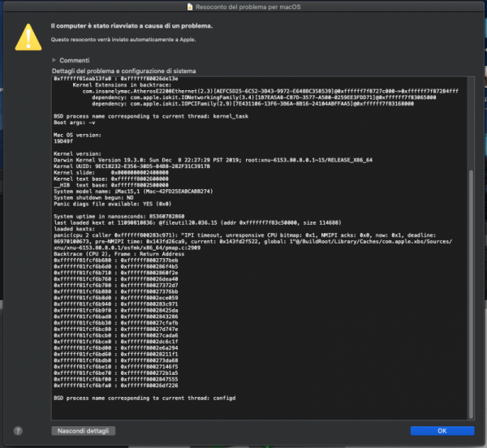
Task: Click the 'configd' process name line
Action: [144, 398]
